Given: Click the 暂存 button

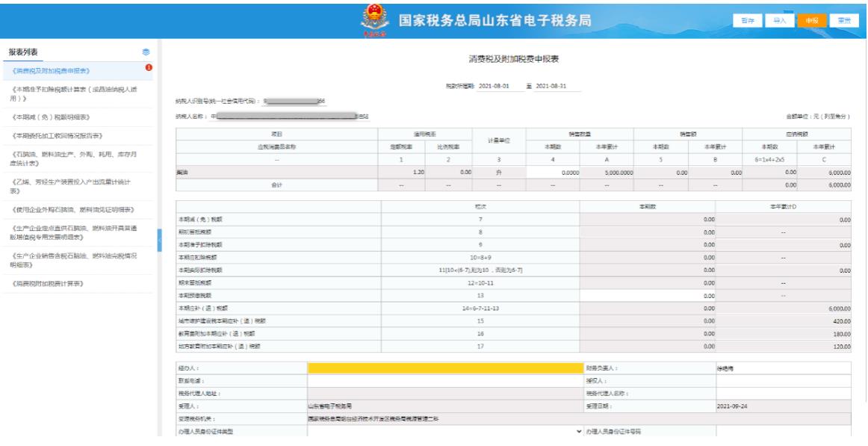Looking at the screenshot, I should 748,21.
